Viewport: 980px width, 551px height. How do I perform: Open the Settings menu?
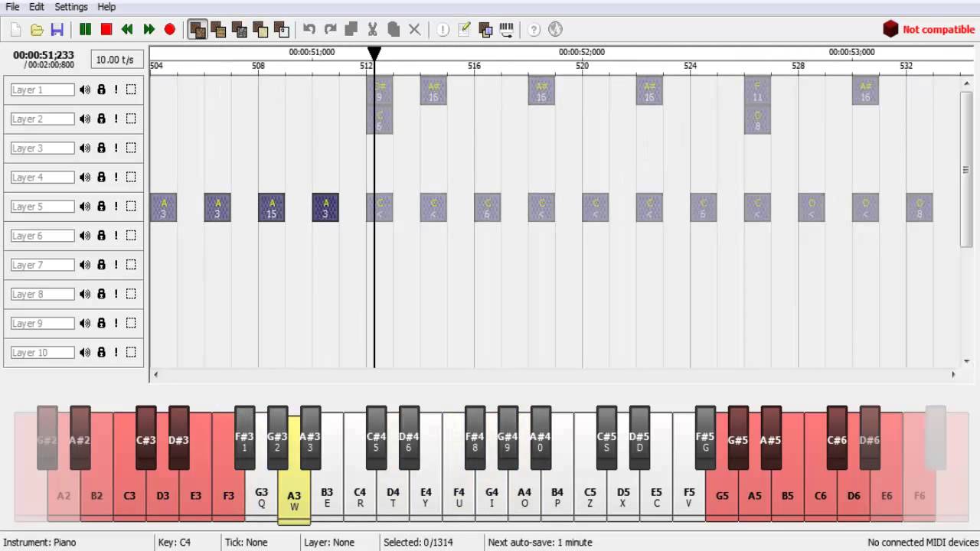pyautogui.click(x=71, y=7)
